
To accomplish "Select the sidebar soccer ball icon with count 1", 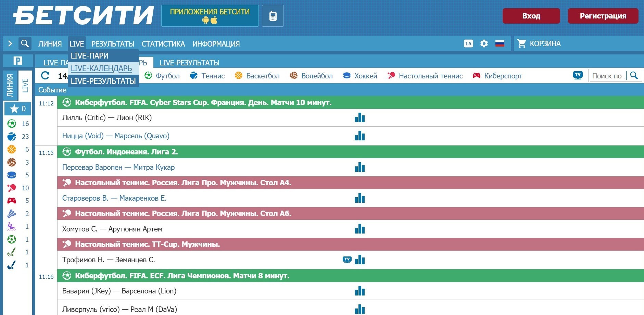I will point(12,239).
